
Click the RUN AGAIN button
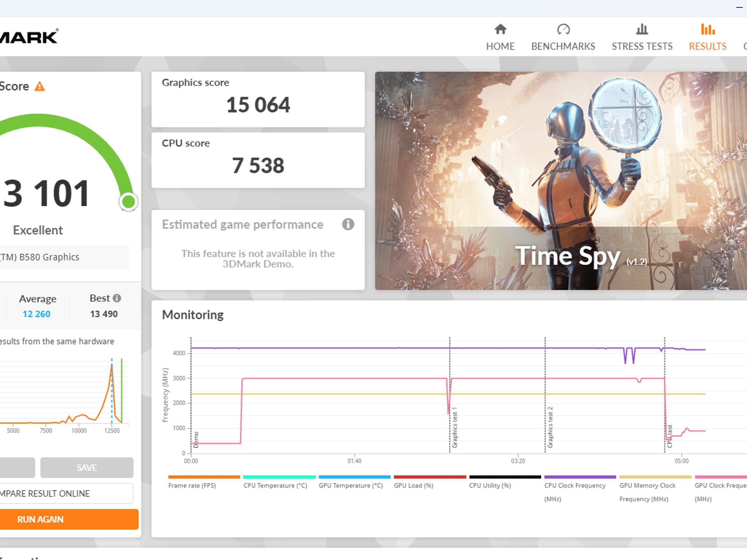click(69, 519)
